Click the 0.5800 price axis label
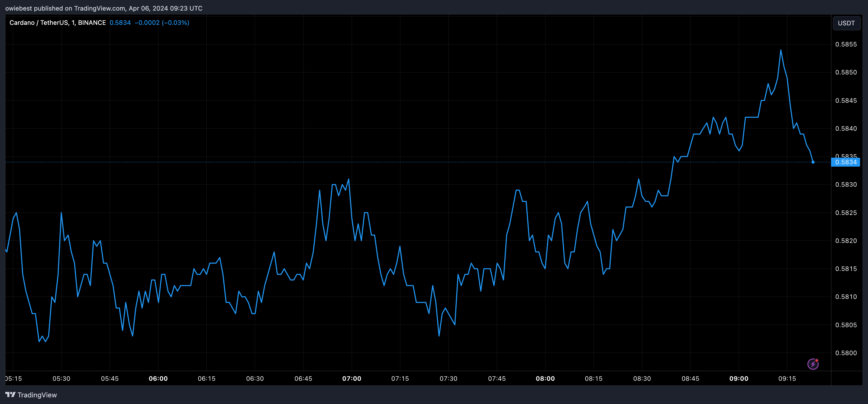 [846, 353]
